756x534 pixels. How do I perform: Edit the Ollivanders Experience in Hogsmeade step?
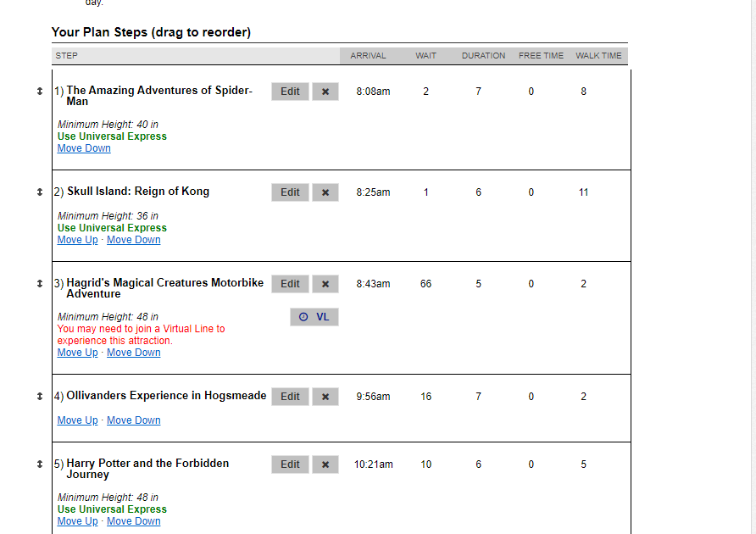[290, 397]
